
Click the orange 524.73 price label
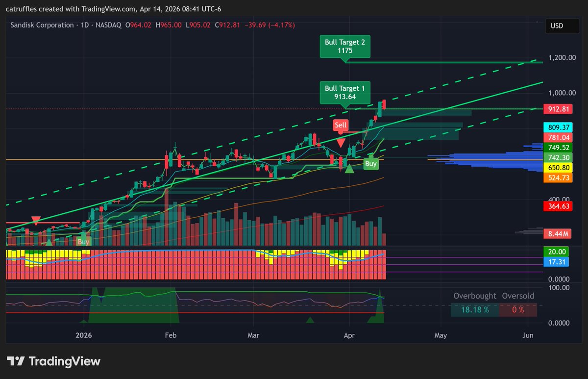tap(559, 178)
